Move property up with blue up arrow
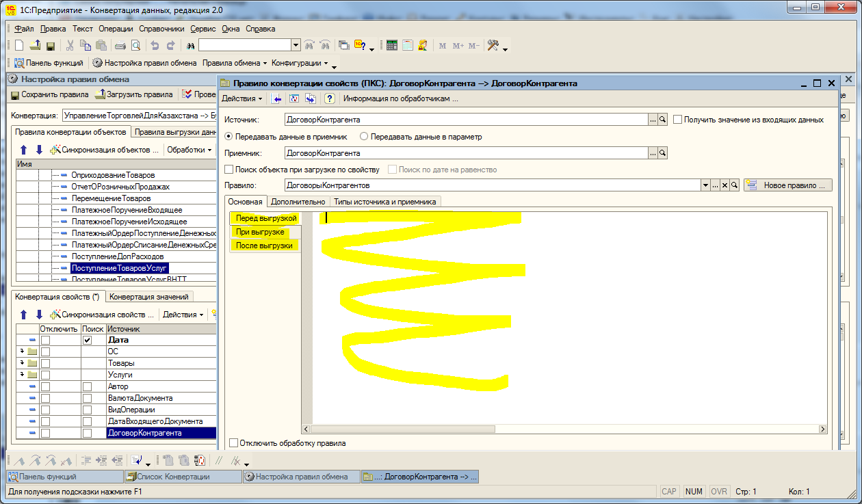The height and width of the screenshot is (504, 862). [x=23, y=315]
